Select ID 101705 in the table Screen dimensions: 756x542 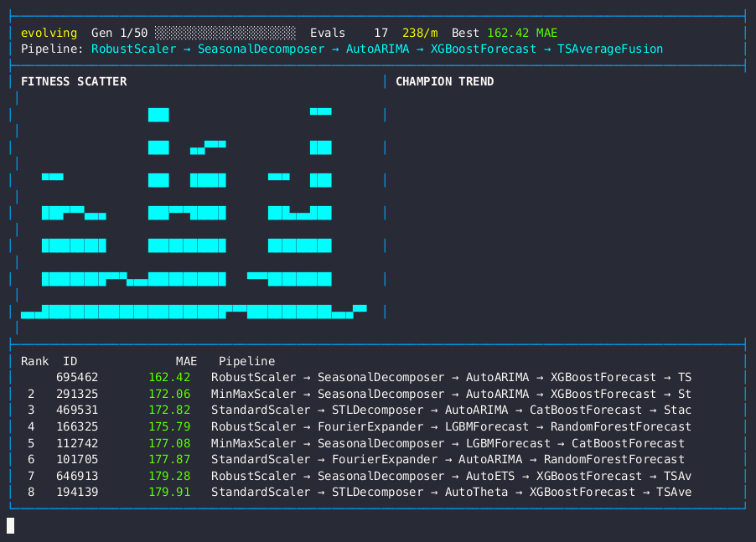tap(77, 460)
